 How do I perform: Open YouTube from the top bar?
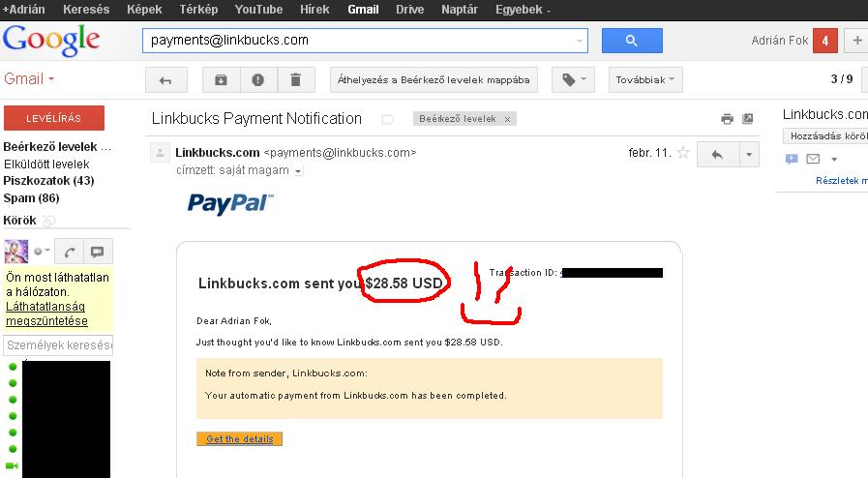tap(258, 10)
